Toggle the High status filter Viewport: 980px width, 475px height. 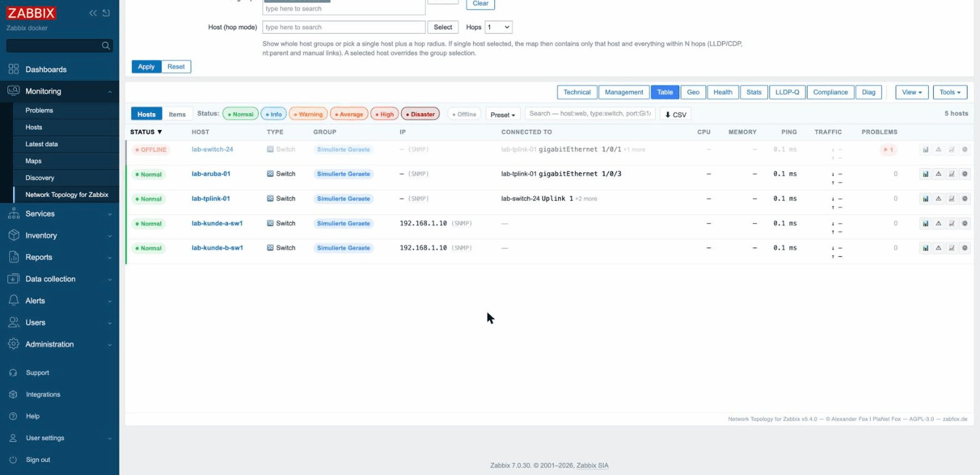pyautogui.click(x=385, y=114)
